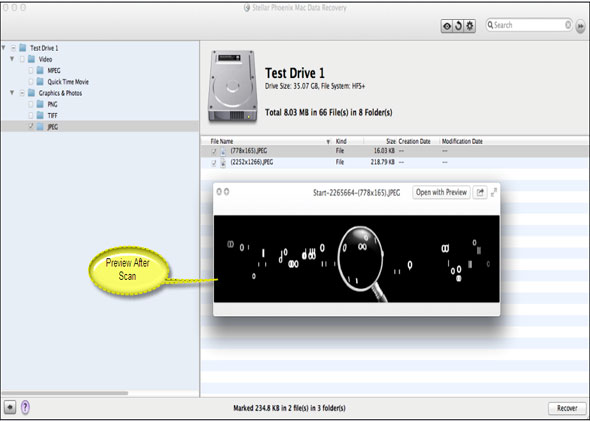Click the back arrow button at bottom left
This screenshot has height=421, width=590.
click(10, 407)
